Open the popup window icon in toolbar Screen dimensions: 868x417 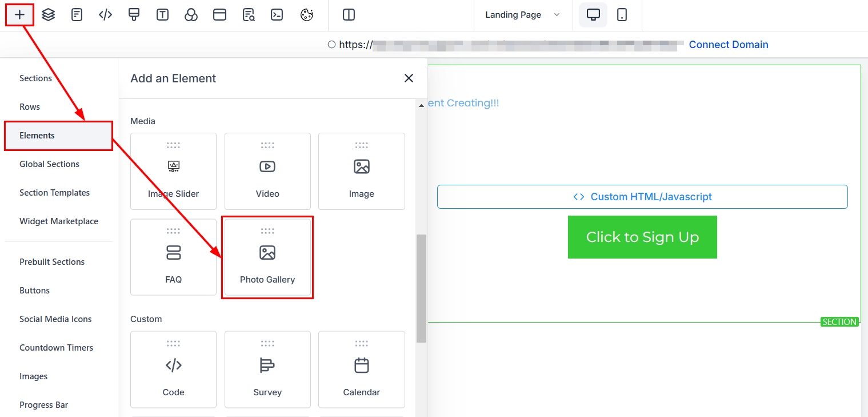pyautogui.click(x=220, y=15)
